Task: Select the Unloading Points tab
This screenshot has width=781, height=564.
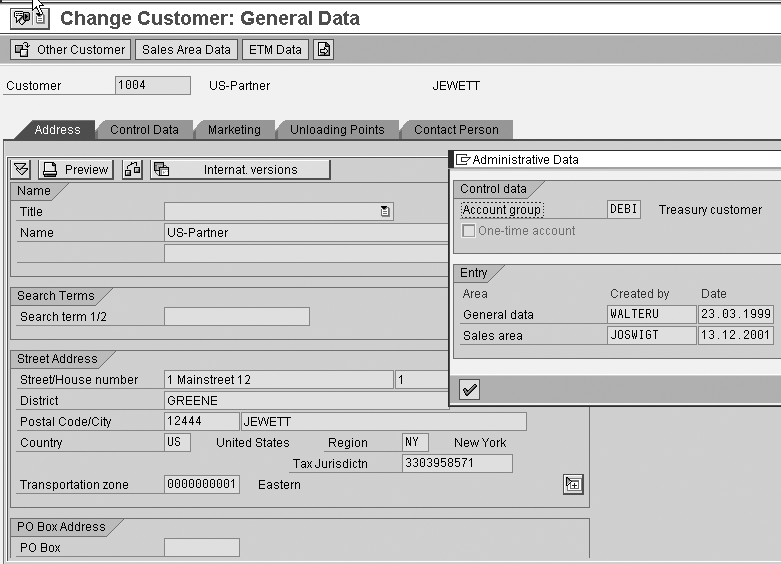Action: [337, 130]
